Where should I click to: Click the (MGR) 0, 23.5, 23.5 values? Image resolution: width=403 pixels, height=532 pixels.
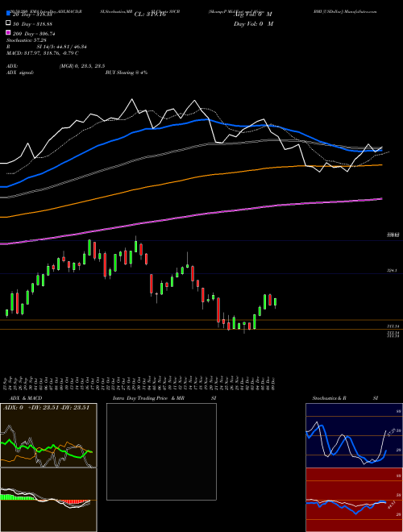pos(82,66)
